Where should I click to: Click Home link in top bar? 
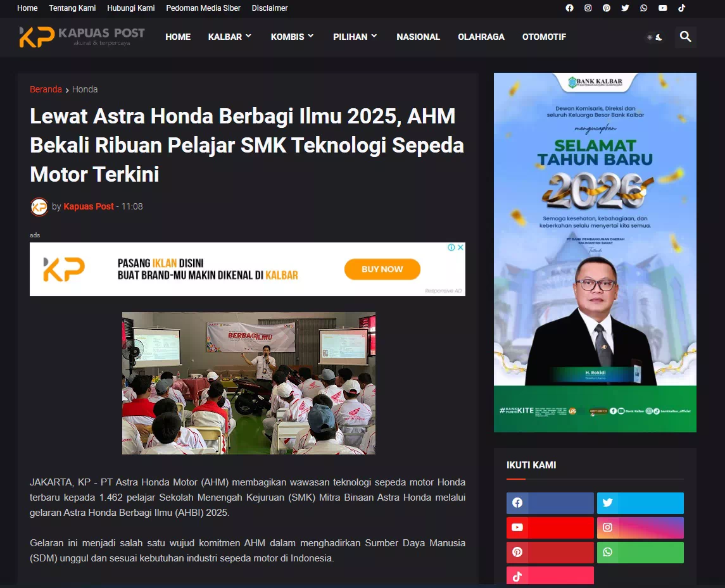pos(27,8)
